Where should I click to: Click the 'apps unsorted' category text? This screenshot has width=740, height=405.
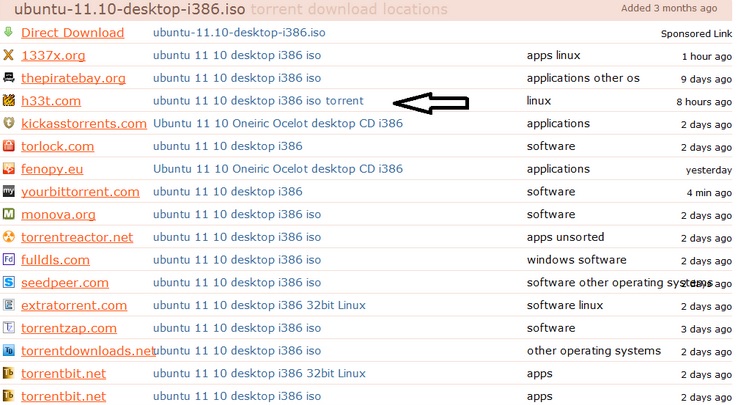tap(565, 237)
